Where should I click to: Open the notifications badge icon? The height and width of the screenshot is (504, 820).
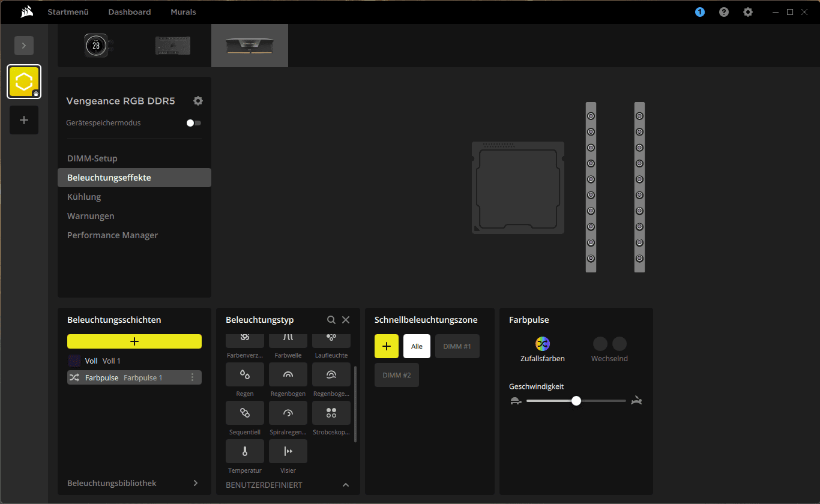[700, 12]
